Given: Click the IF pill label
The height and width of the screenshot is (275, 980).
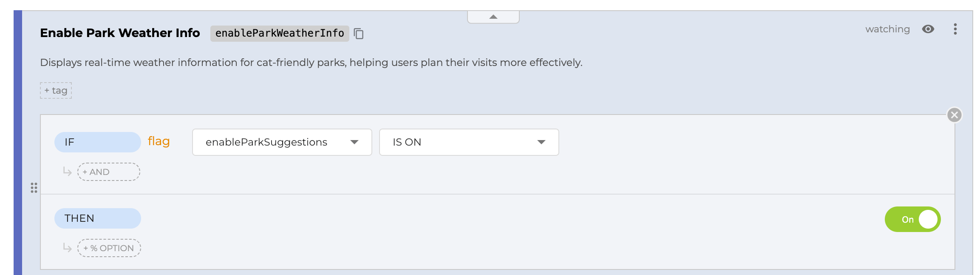Looking at the screenshot, I should coord(97,142).
